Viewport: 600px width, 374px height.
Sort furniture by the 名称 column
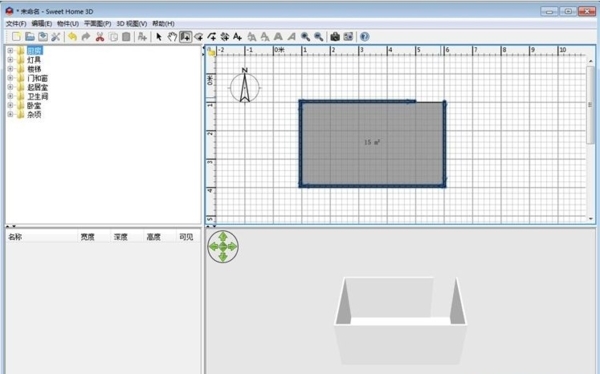42,237
